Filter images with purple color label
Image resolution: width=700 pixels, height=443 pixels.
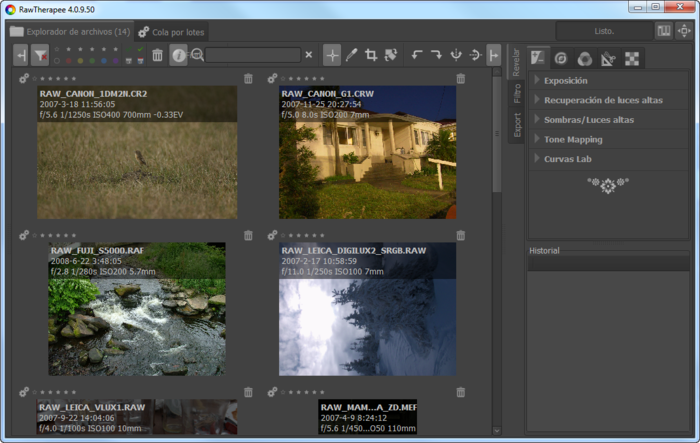tap(116, 61)
